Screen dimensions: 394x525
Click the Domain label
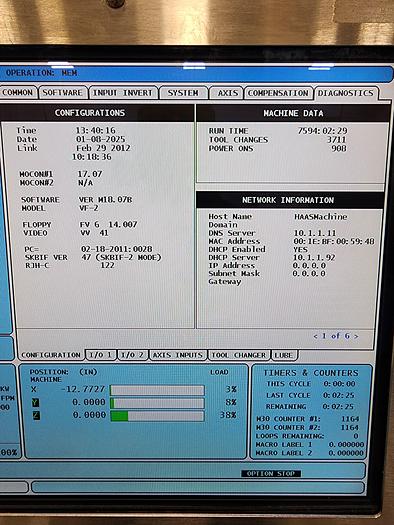[223, 225]
